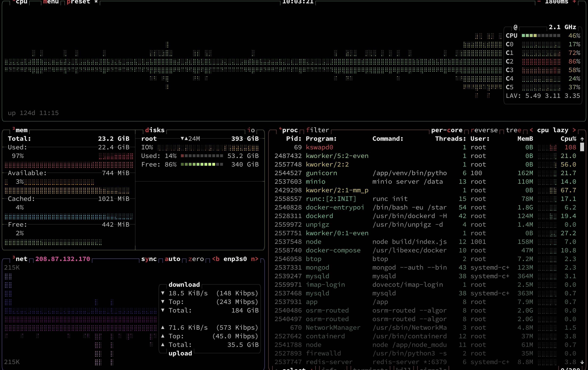
Task: Select the redis-server process row
Action: tap(425, 362)
